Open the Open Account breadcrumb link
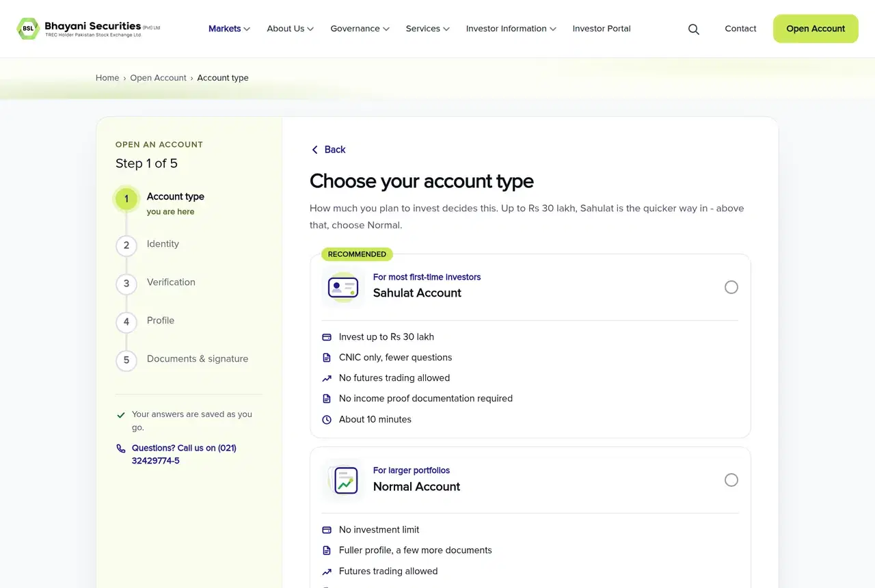Screen dimensions: 875x588 coord(158,78)
